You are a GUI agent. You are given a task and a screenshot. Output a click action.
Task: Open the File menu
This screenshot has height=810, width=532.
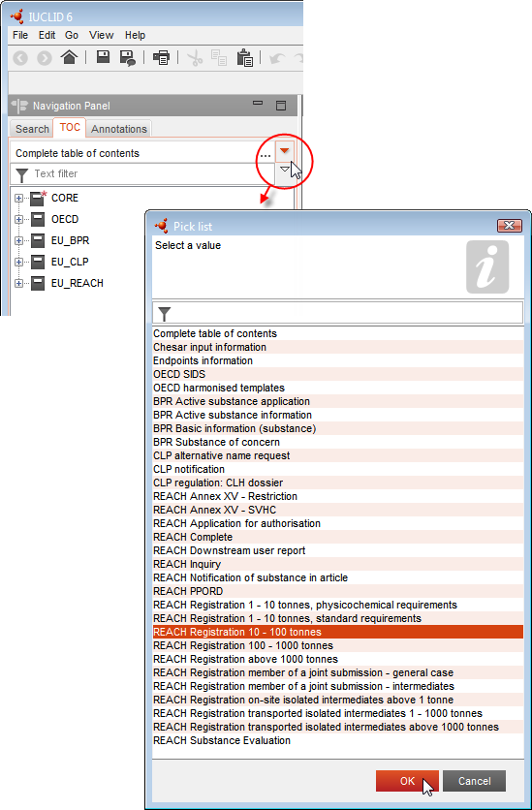point(20,35)
